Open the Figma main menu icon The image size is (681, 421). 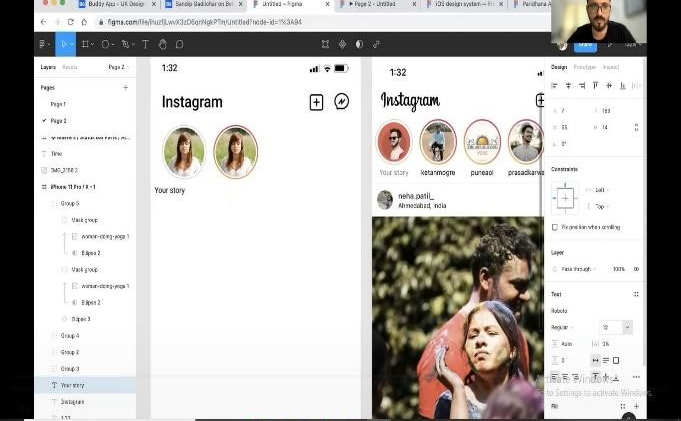(x=43, y=44)
